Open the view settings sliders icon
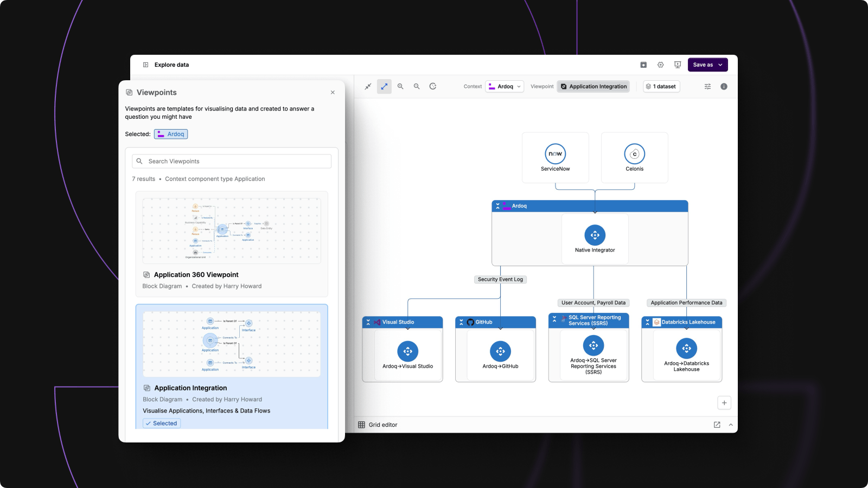Screen dimensions: 868x488 [x=707, y=87]
